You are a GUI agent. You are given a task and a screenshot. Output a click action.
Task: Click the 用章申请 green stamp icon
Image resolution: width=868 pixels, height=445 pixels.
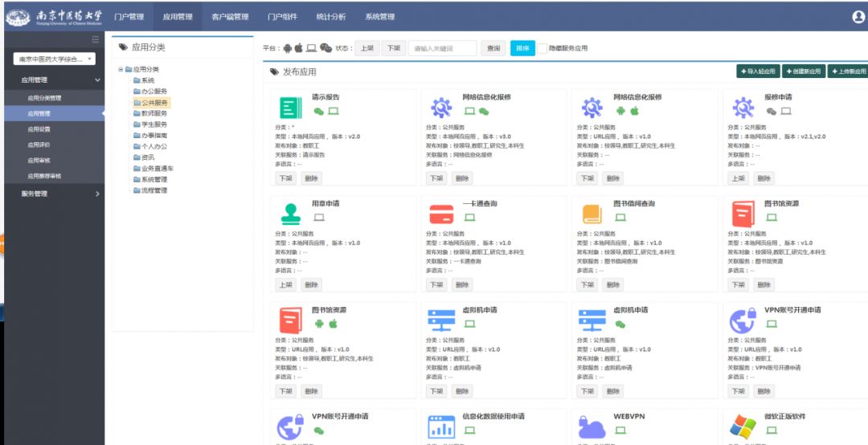pos(290,214)
